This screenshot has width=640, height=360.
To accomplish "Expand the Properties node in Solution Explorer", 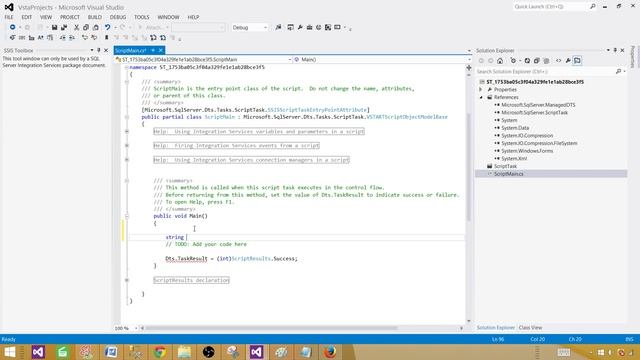I will pyautogui.click(x=481, y=89).
